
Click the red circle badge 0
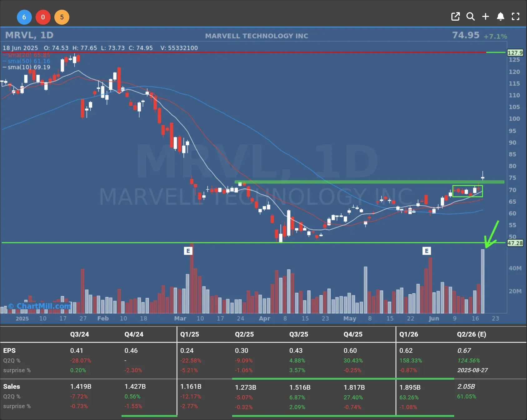(x=43, y=17)
